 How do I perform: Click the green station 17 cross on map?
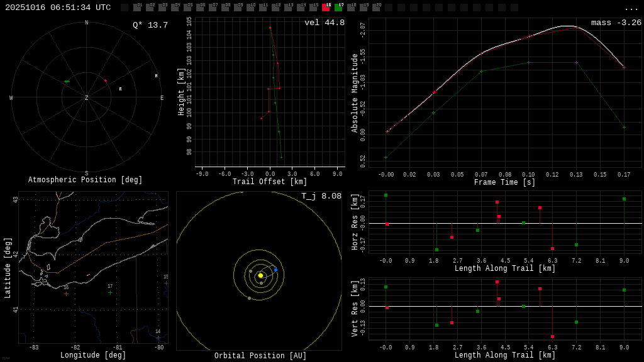tap(110, 292)
